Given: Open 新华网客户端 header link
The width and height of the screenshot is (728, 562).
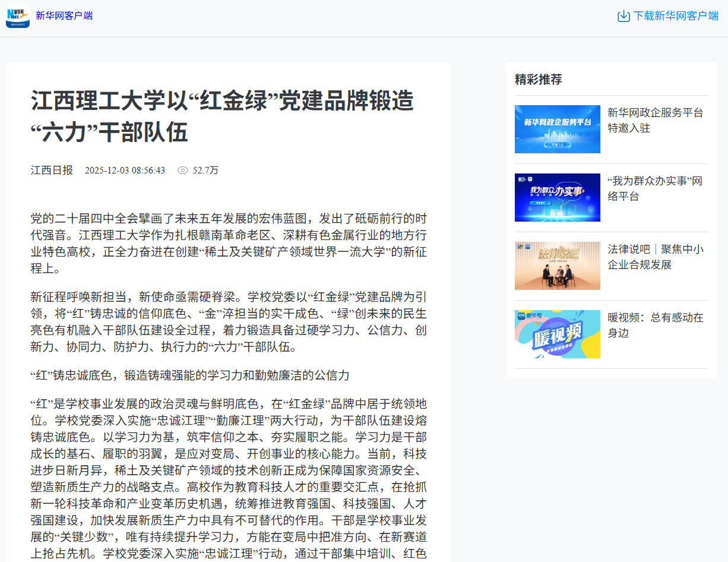Looking at the screenshot, I should tap(64, 16).
